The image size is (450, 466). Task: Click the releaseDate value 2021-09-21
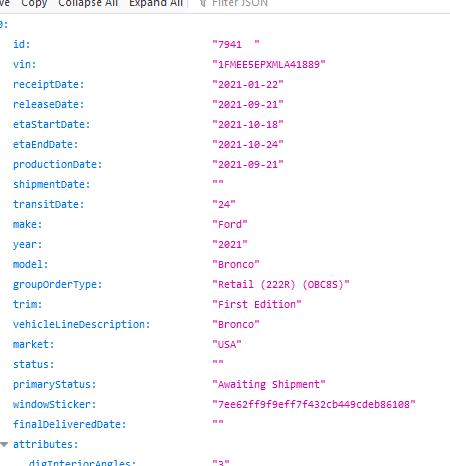(x=248, y=104)
